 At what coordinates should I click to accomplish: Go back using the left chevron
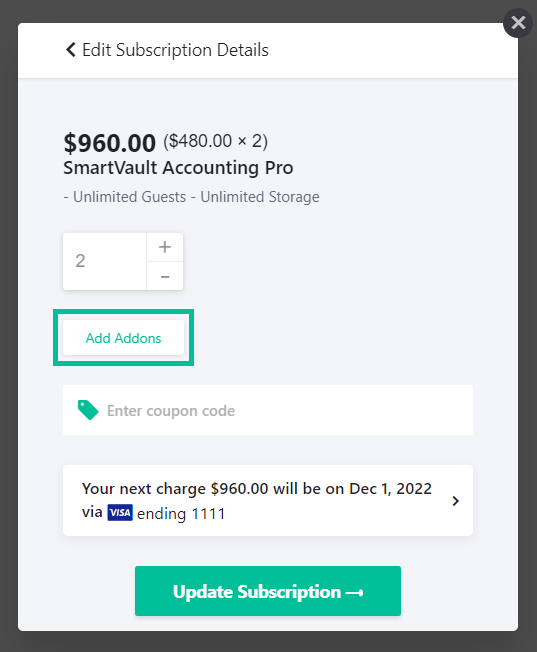point(71,50)
